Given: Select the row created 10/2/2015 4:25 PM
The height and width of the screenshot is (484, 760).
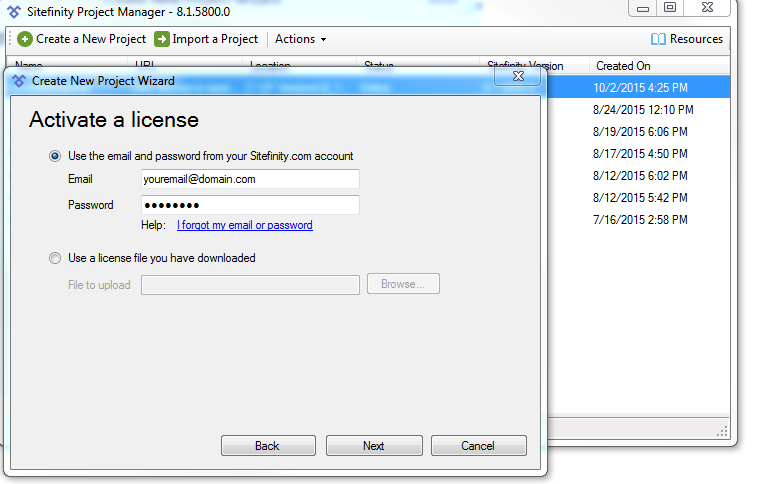Looking at the screenshot, I should (640, 88).
